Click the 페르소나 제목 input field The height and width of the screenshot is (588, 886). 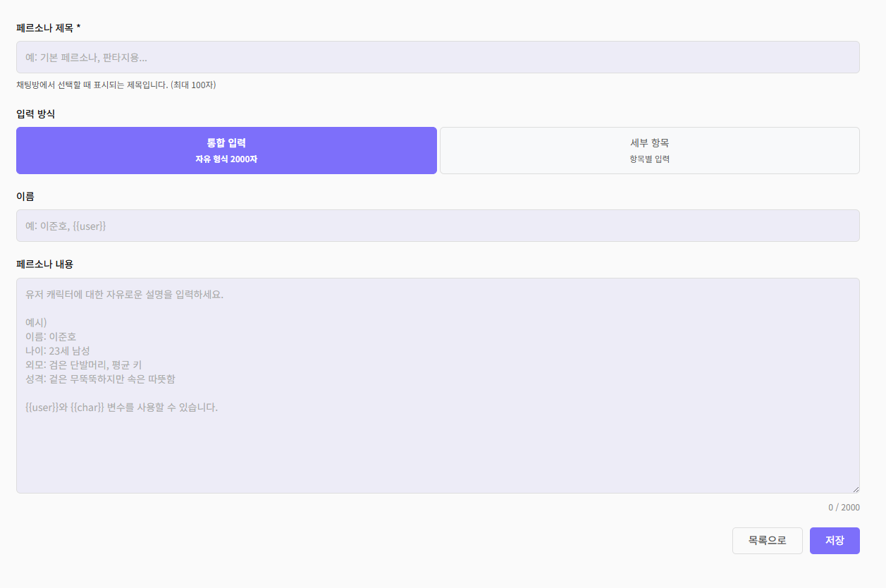pos(437,57)
